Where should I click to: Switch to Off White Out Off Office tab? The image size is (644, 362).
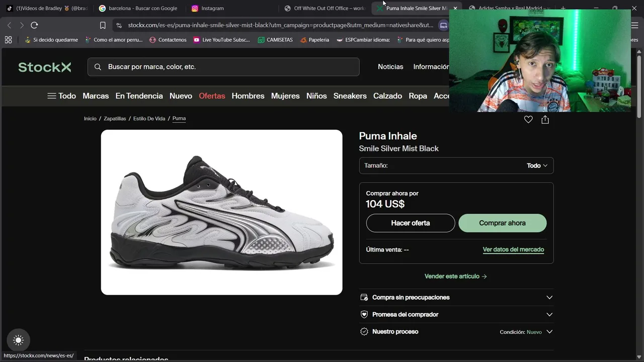(x=325, y=9)
